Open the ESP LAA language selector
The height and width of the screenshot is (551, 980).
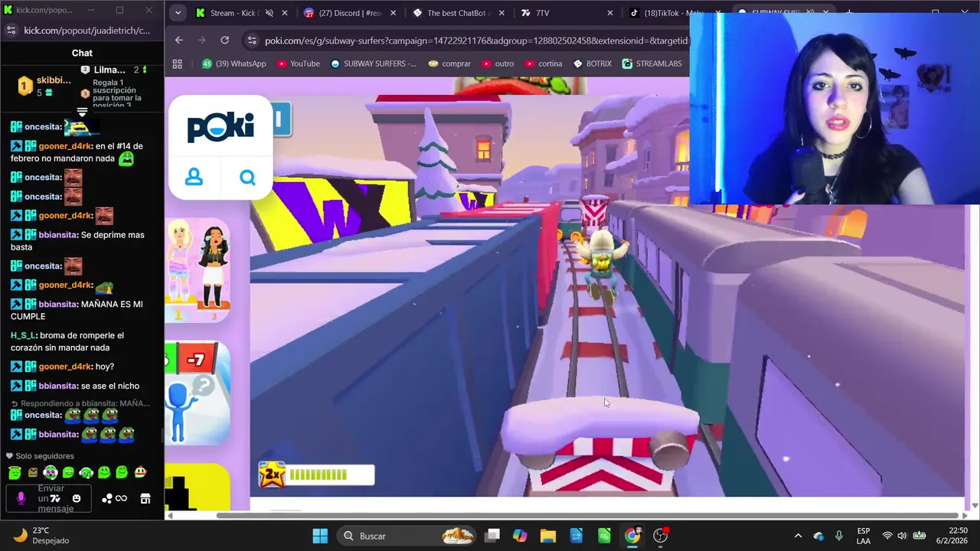coord(864,536)
